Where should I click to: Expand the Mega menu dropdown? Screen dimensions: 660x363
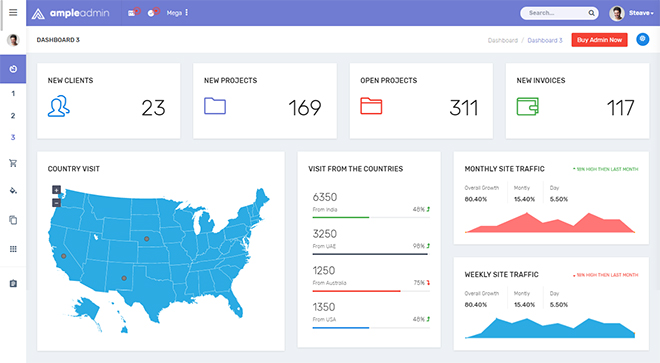point(177,13)
